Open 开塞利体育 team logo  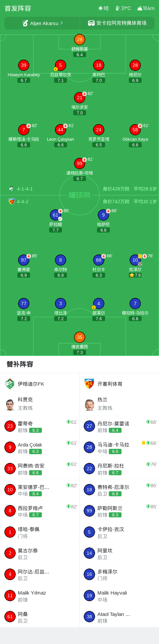[89, 384]
